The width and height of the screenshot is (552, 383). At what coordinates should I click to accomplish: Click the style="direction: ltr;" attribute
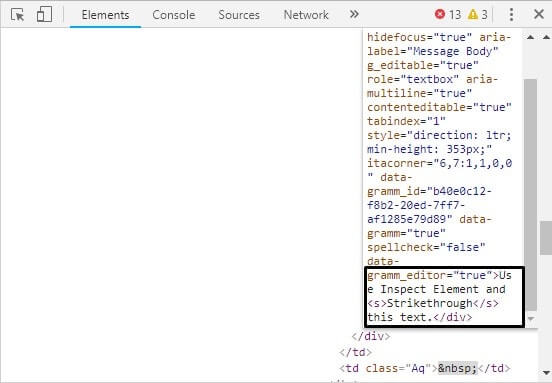[439, 135]
